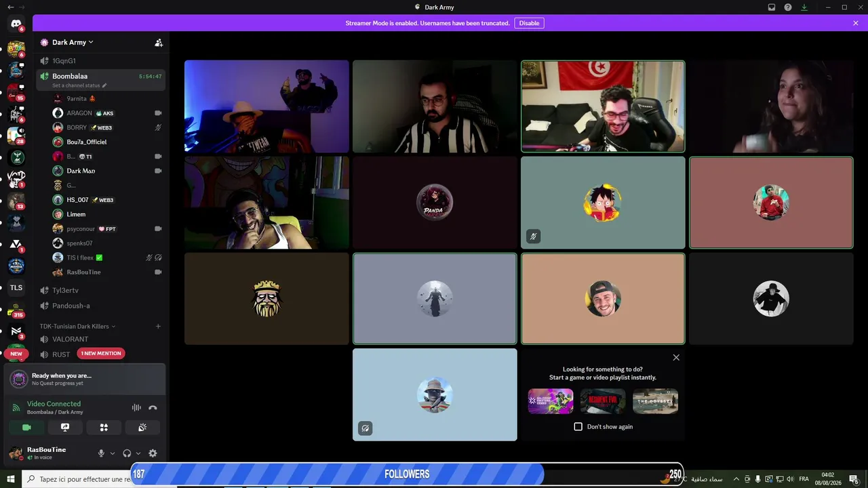
Task: Select user Dark Man in voice list
Action: click(x=107, y=171)
